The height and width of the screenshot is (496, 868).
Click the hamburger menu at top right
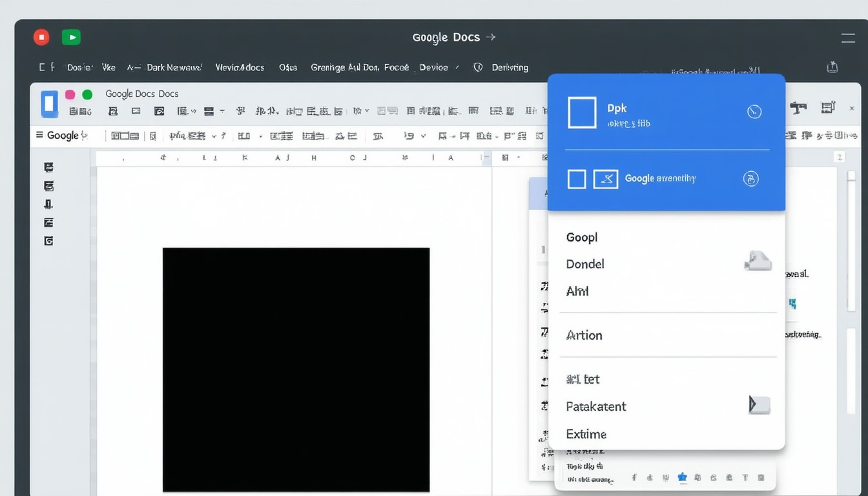tap(847, 37)
